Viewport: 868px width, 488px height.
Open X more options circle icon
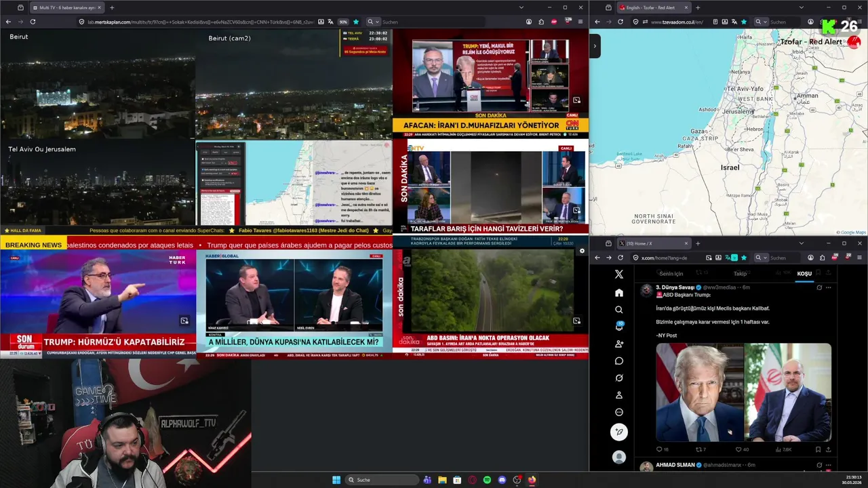tap(618, 412)
